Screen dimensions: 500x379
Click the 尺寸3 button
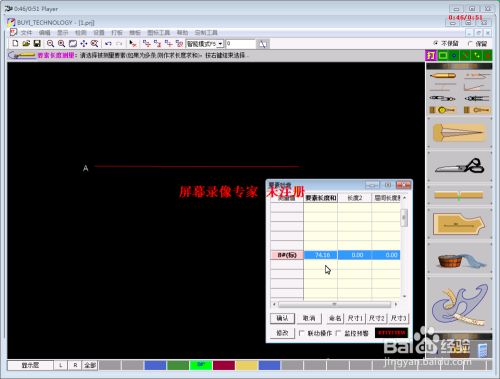[398, 318]
